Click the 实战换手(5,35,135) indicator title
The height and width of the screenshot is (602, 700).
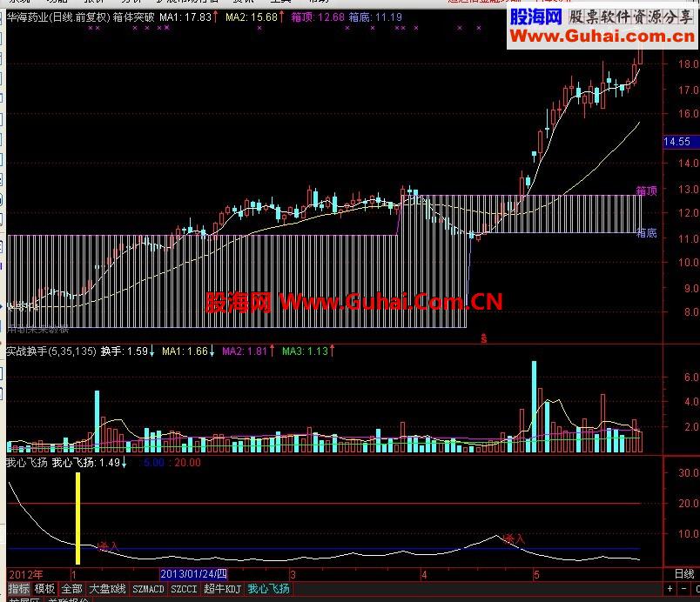51,351
